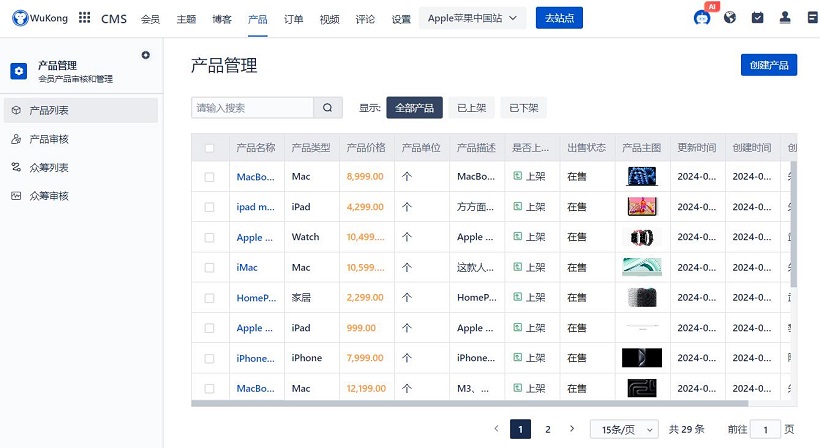Click the 上架 status icon in iMac row
820x448 pixels.
(518, 267)
